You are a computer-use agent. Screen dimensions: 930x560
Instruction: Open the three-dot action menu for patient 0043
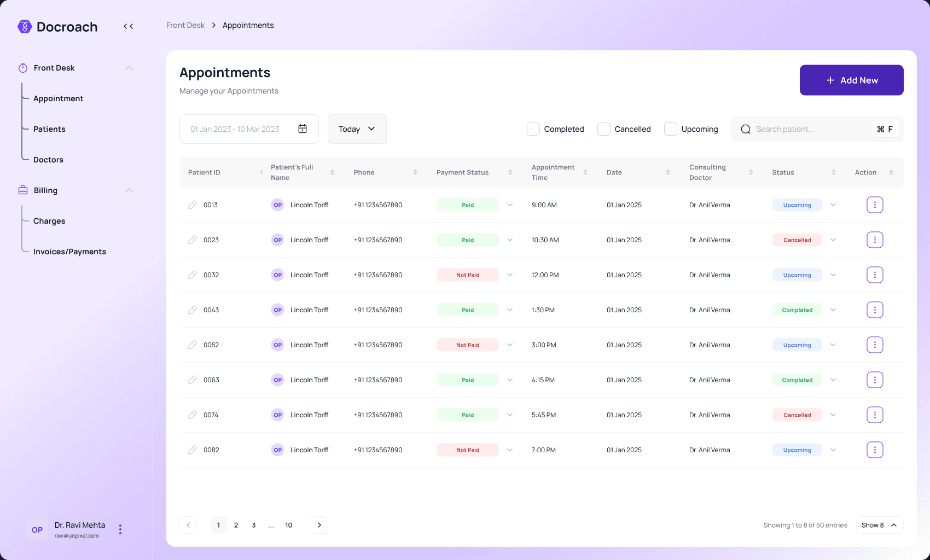[875, 310]
